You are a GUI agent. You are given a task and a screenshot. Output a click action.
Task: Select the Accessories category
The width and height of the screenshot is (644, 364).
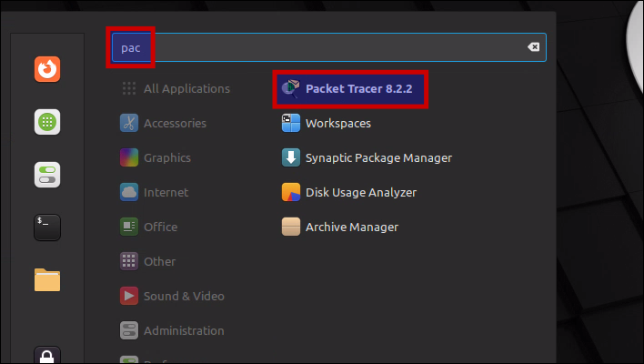tap(174, 123)
